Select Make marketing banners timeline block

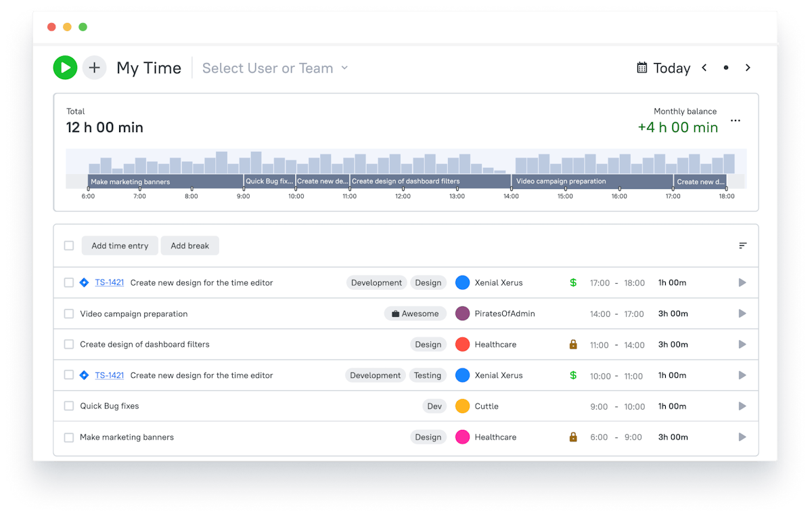(x=166, y=181)
